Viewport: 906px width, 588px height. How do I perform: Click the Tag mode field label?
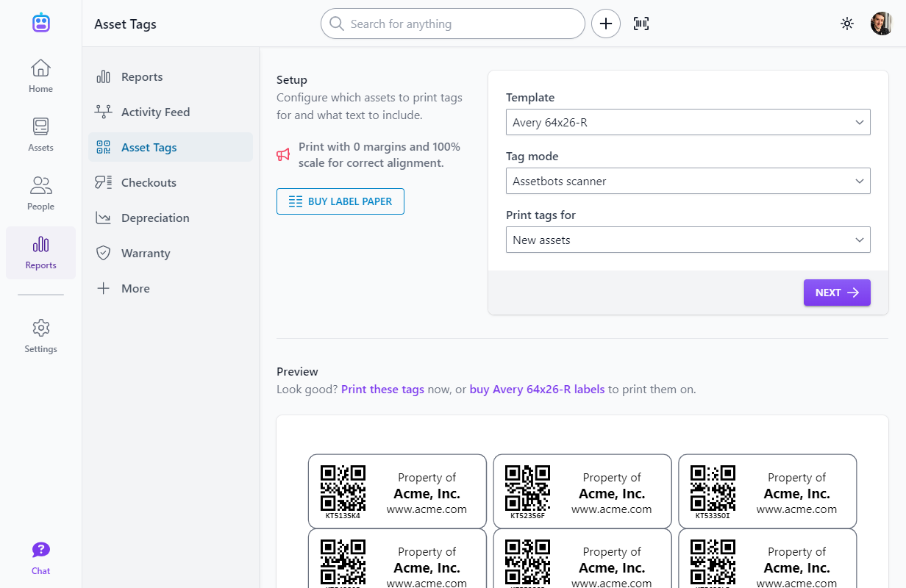532,156
